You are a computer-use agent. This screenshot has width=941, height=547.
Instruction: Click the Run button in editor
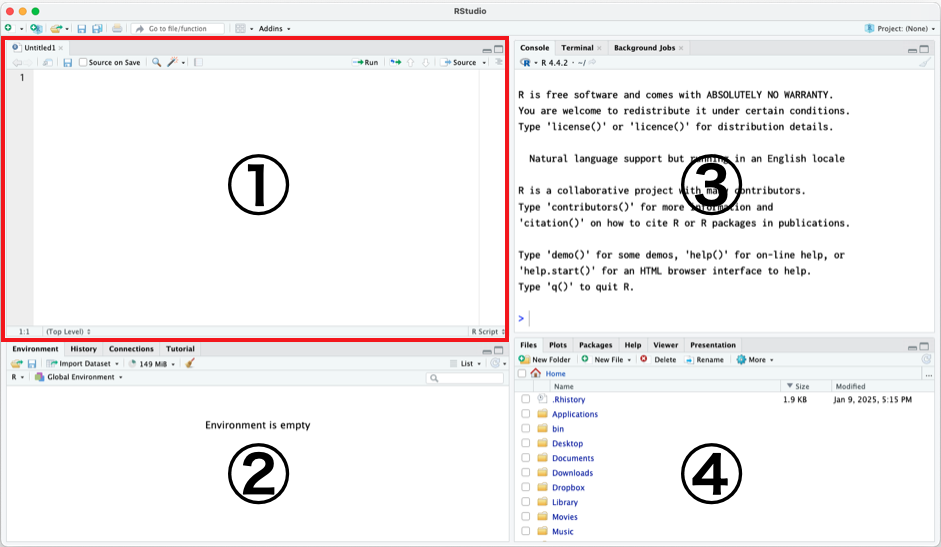[x=365, y=62]
